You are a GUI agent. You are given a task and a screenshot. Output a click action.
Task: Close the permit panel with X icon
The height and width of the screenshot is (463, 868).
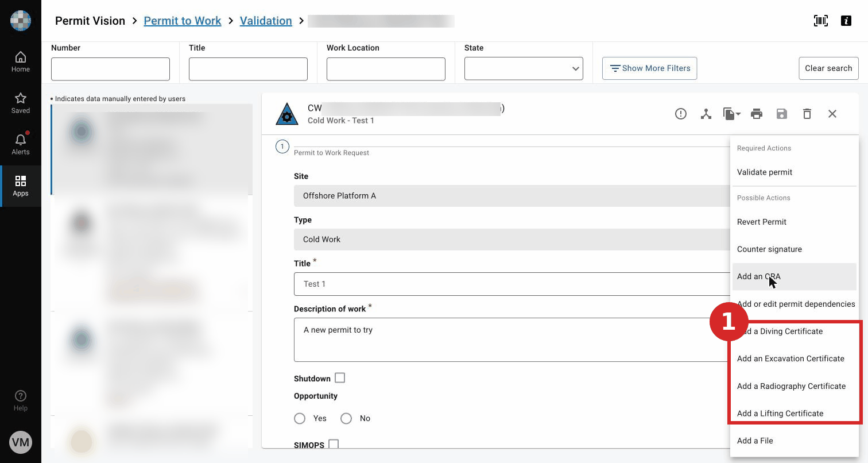pyautogui.click(x=832, y=114)
